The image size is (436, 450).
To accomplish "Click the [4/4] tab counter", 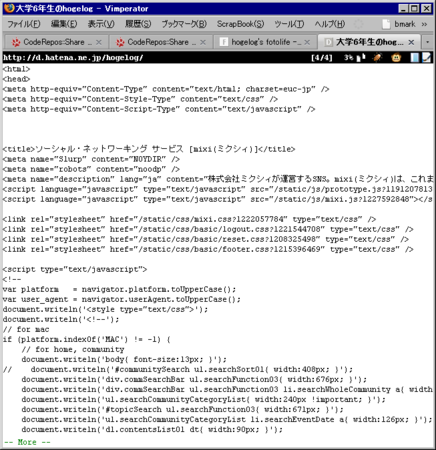I will (322, 58).
